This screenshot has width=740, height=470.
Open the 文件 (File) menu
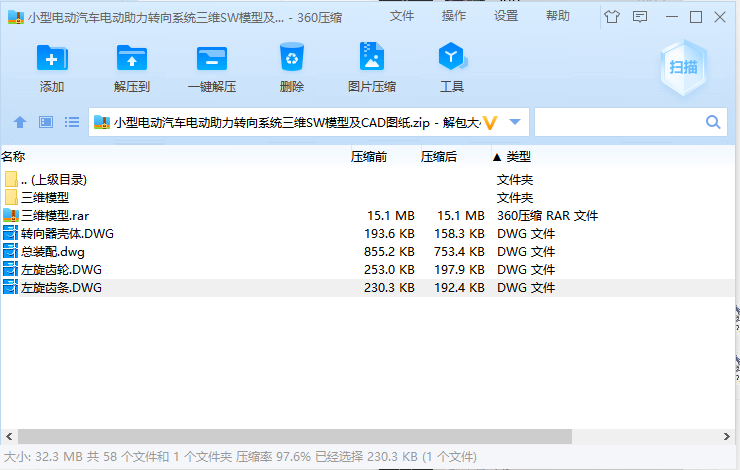click(x=402, y=16)
